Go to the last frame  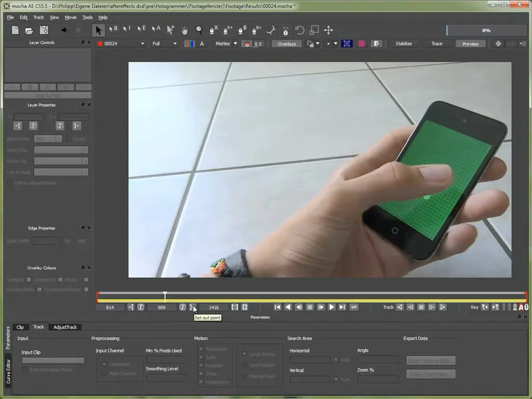pos(342,307)
